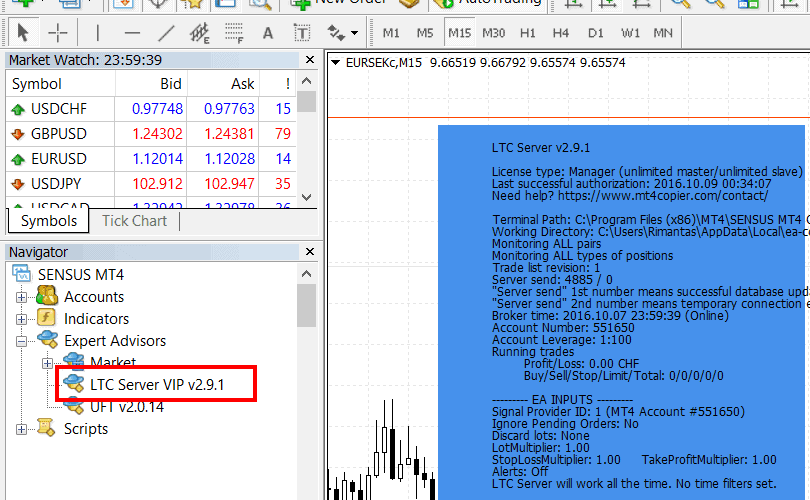Collapse the Expert Advisors tree node
The height and width of the screenshot is (500, 810).
tap(21, 341)
